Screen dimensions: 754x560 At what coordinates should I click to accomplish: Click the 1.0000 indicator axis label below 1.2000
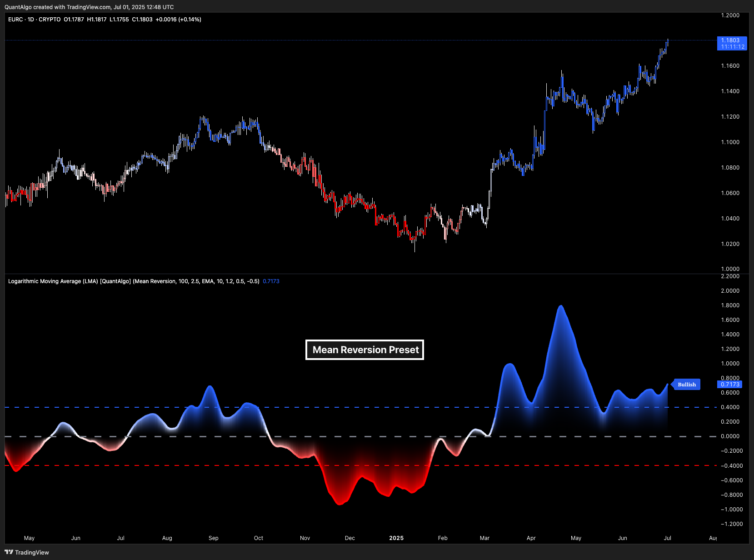tap(730, 364)
